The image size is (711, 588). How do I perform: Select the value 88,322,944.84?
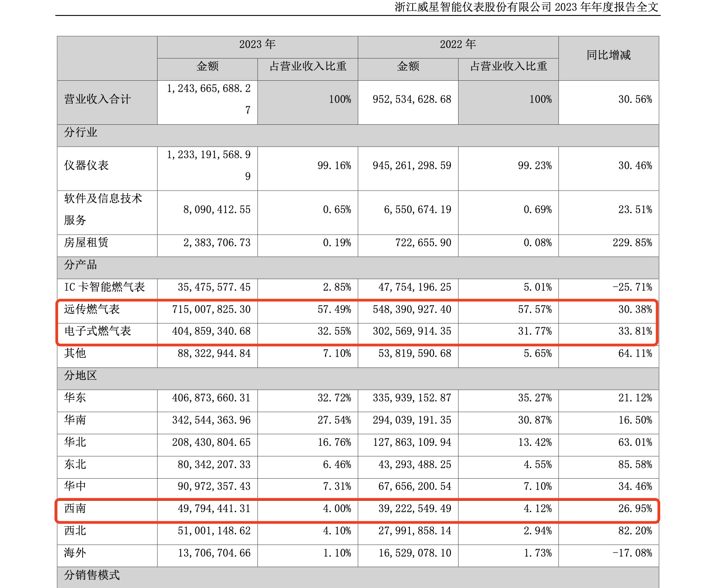tap(214, 353)
